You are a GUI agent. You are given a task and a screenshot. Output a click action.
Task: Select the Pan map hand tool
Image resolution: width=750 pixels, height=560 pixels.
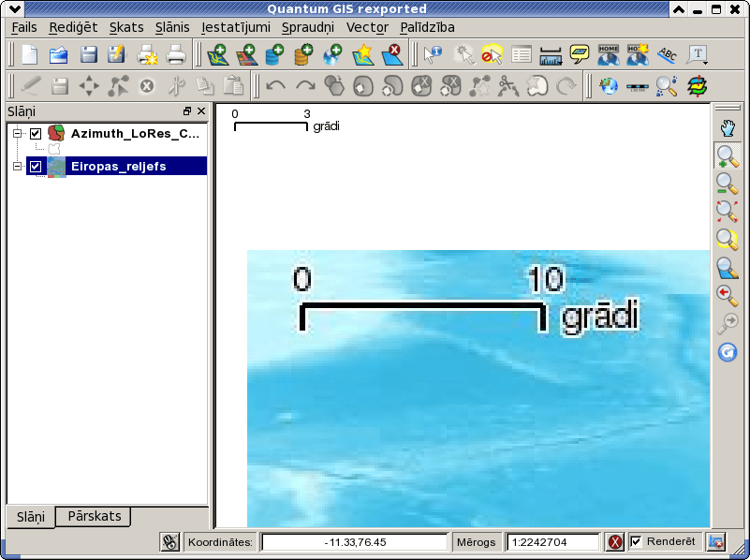[x=727, y=128]
